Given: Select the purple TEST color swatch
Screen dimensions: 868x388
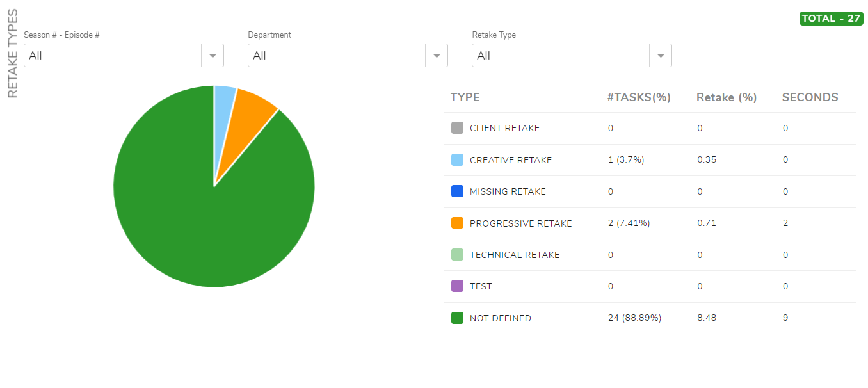Looking at the screenshot, I should [x=457, y=286].
